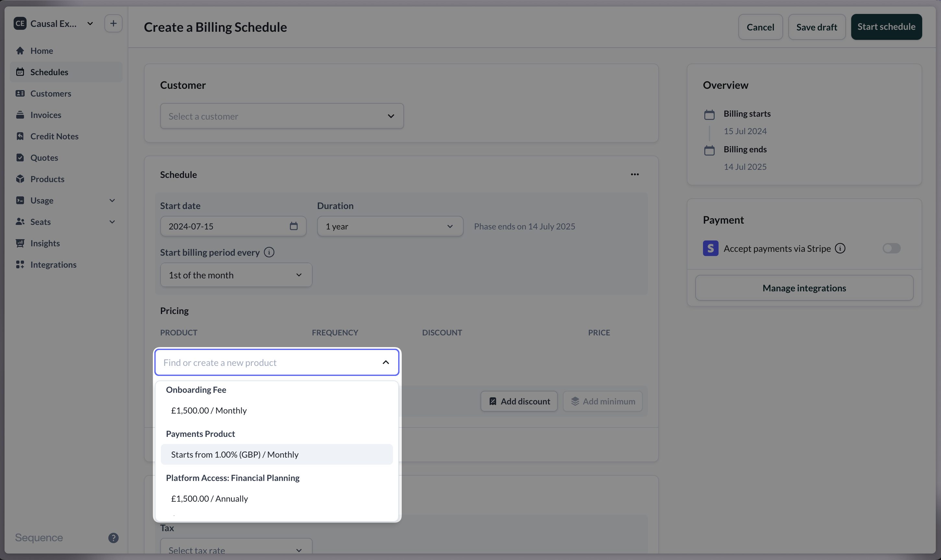Open the workspace switcher chevron
Screen dimensions: 941x560
(90, 23)
